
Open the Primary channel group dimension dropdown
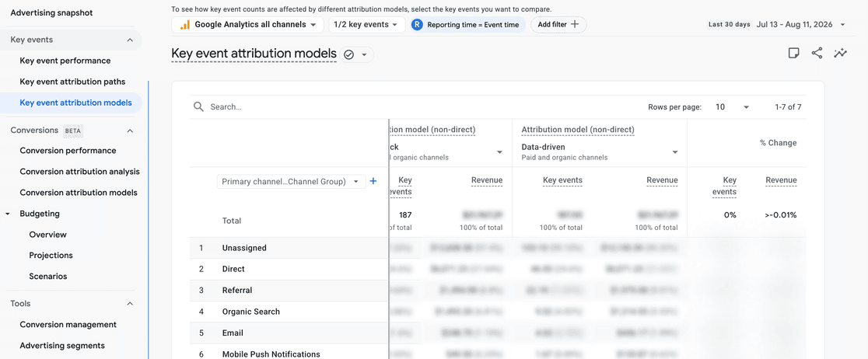pos(291,181)
